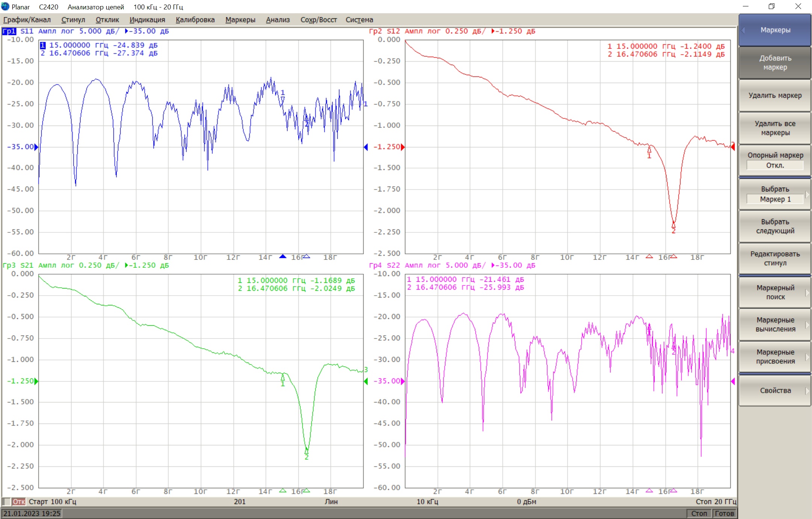Click magenta reference level arrow at -35.00
This screenshot has height=519, width=812.
[403, 381]
